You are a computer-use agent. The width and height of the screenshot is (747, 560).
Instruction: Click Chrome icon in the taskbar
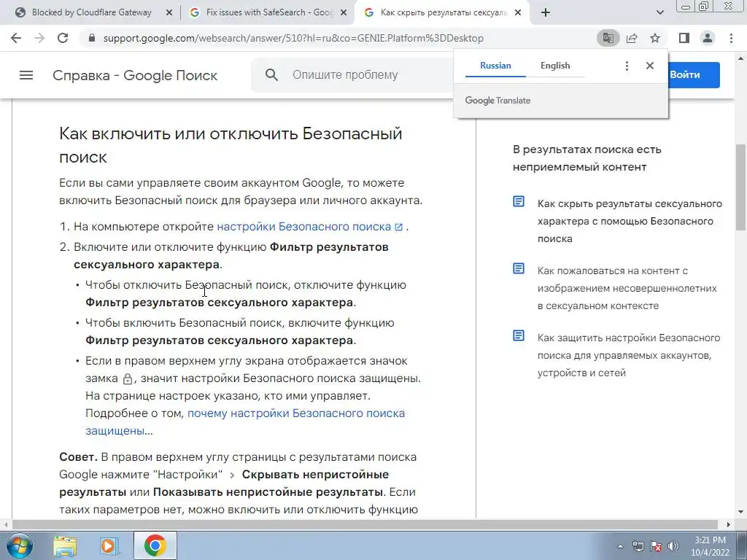pos(155,545)
